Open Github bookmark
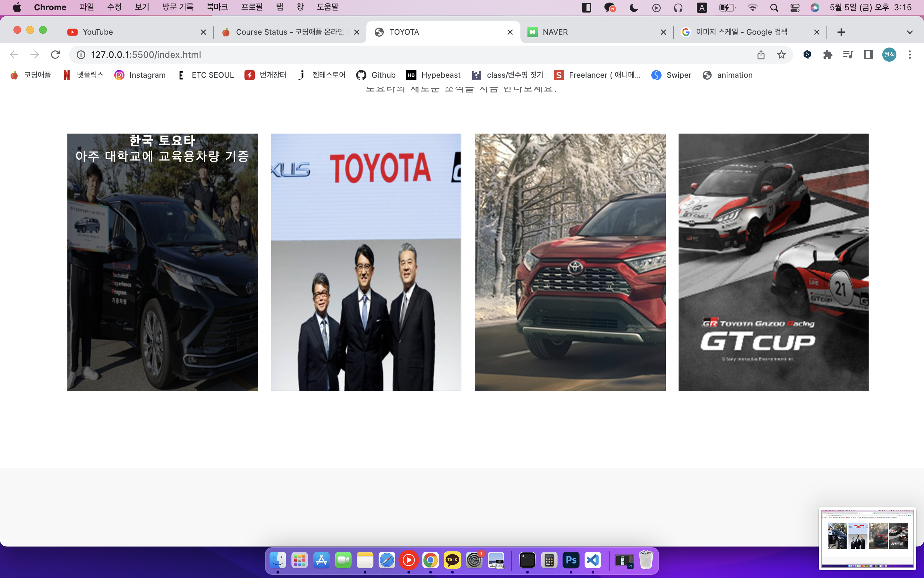924x578 pixels. click(x=376, y=75)
